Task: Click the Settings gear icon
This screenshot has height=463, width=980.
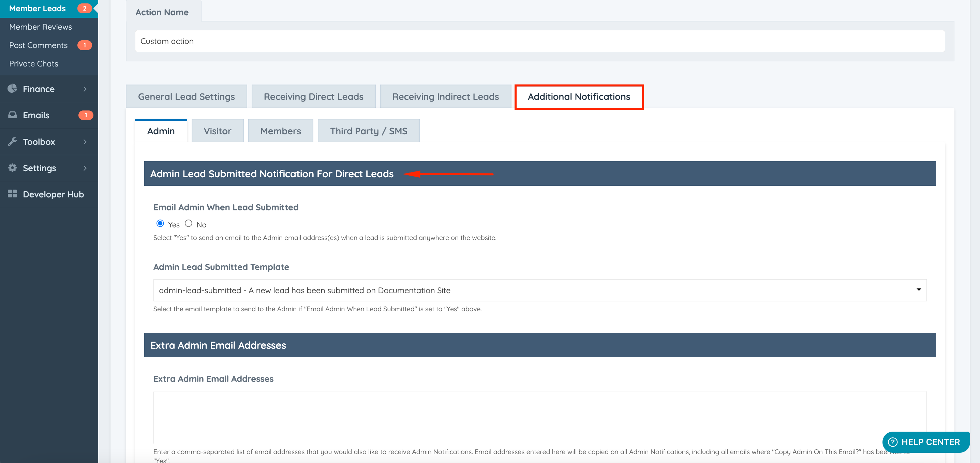Action: click(12, 168)
